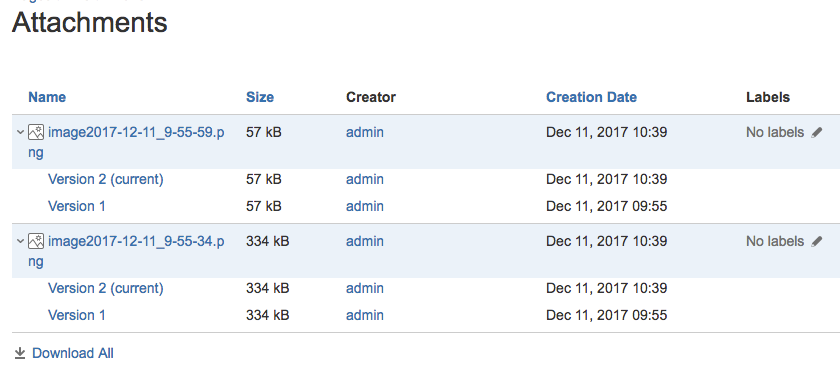The height and width of the screenshot is (366, 840).
Task: Edit labels pencil icon for 9-55-34 attachment
Action: (816, 242)
